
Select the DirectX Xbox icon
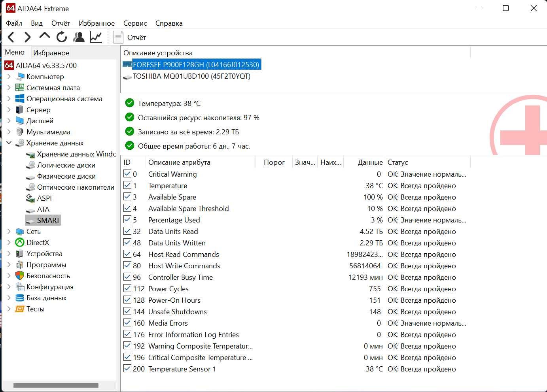20,242
